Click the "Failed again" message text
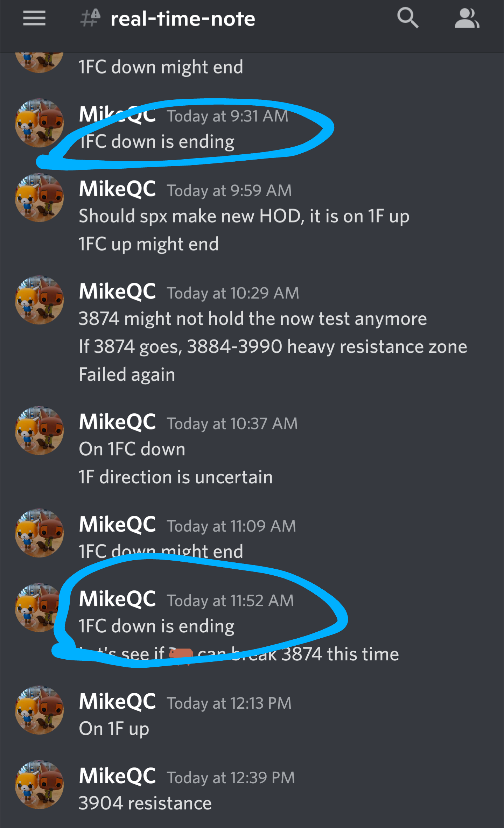Viewport: 504px width, 828px height. coord(127,374)
